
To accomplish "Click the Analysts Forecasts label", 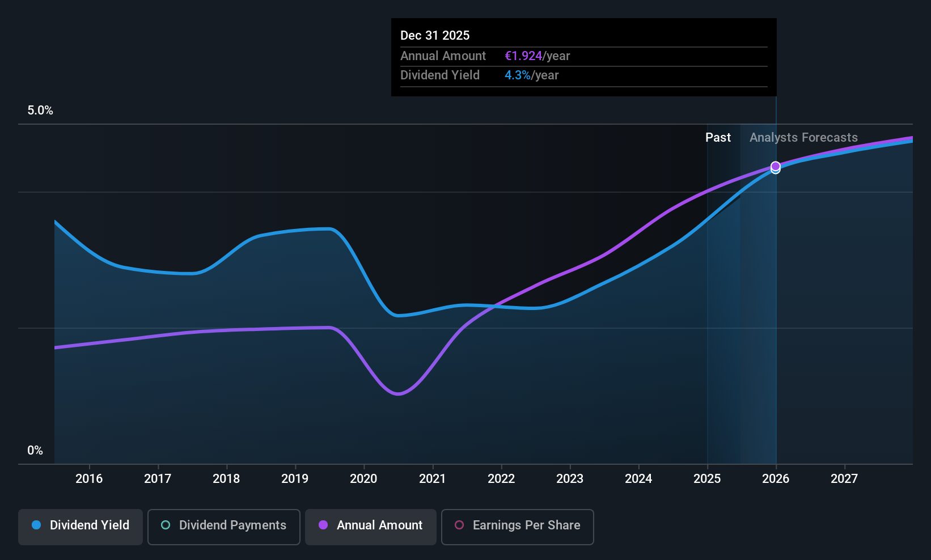I will click(803, 137).
